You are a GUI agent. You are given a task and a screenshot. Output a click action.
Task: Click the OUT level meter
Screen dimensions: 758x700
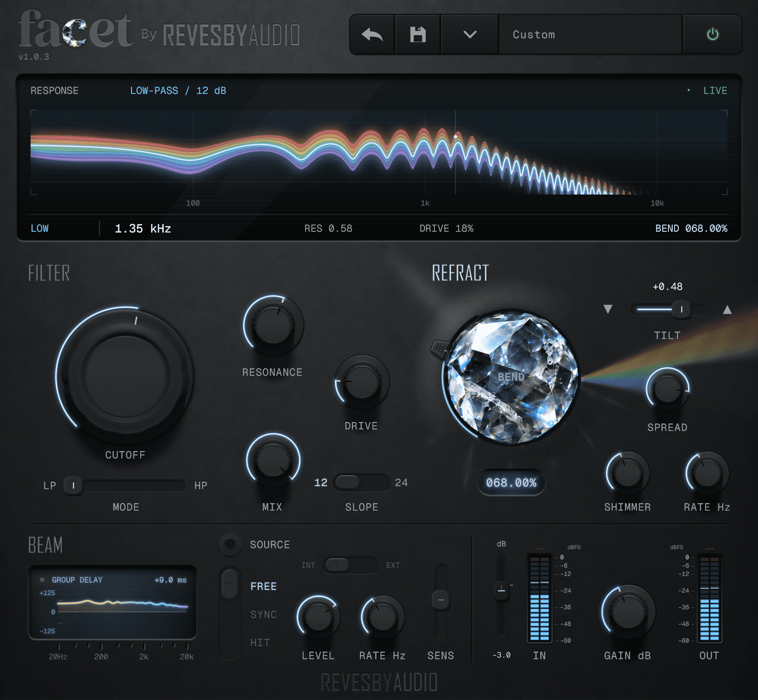[x=709, y=597]
